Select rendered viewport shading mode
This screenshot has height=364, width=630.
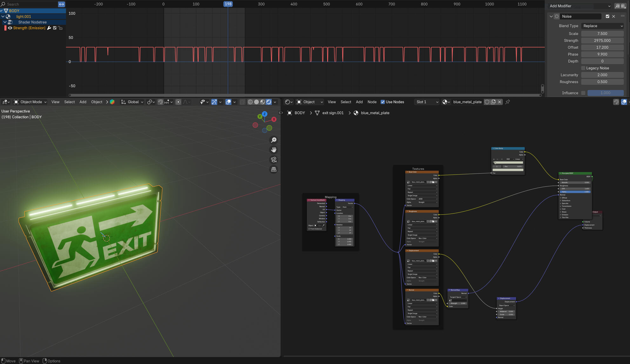(x=269, y=102)
